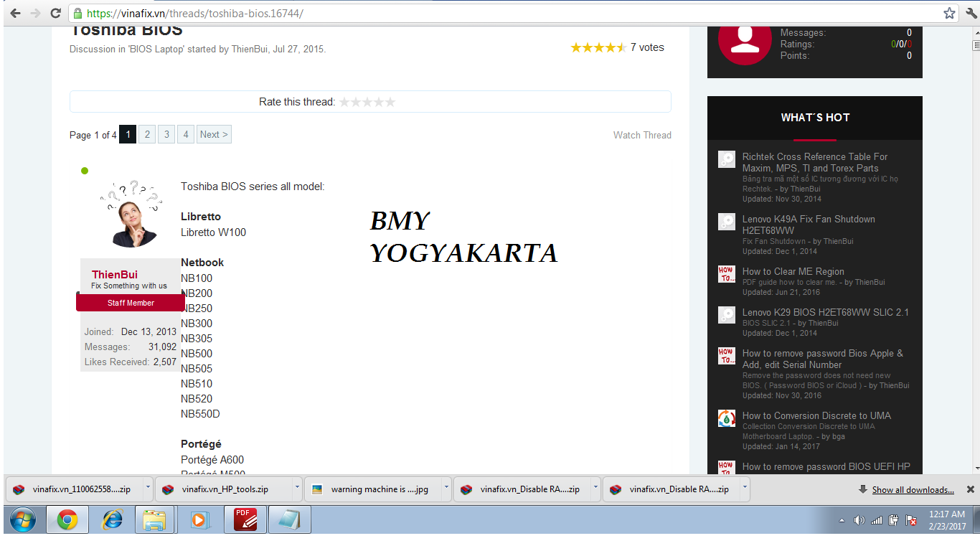
Task: Click the Next > page link
Action: coord(214,134)
